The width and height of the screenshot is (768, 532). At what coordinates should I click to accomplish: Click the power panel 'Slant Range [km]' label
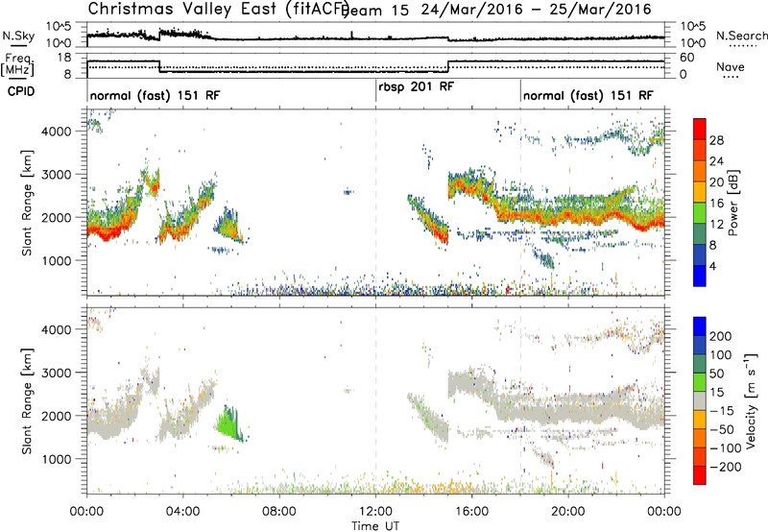coord(27,203)
